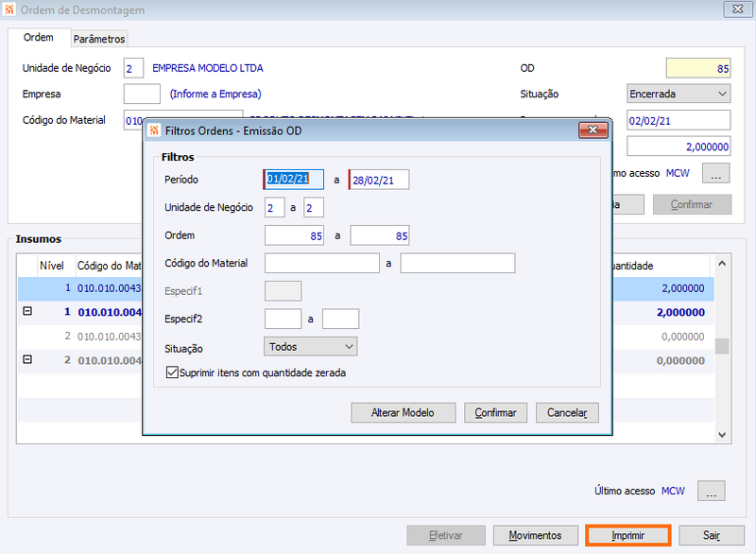The height and width of the screenshot is (554, 756).
Task: Open the Situação Todos dropdown
Action: 311,347
